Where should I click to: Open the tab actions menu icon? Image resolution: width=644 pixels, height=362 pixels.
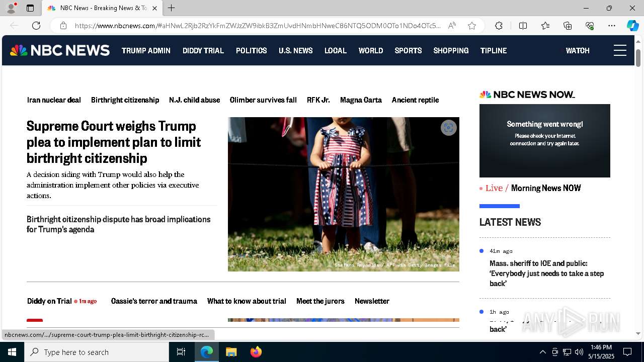[30, 8]
